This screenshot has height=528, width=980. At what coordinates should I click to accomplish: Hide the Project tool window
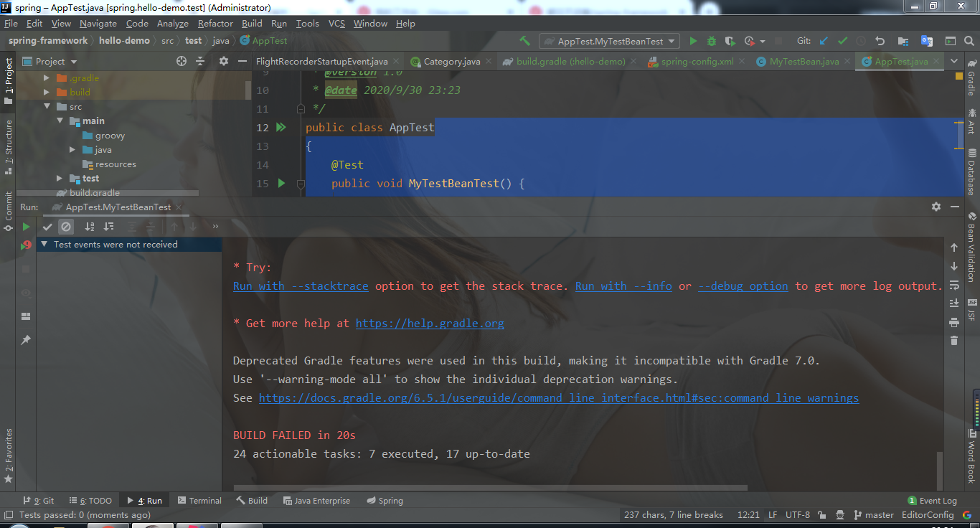[242, 61]
